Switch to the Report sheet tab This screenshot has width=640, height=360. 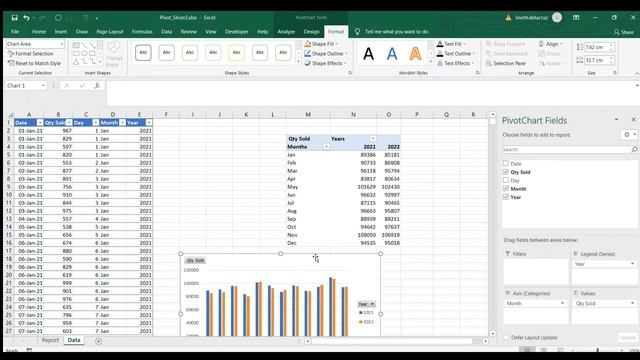click(50, 340)
